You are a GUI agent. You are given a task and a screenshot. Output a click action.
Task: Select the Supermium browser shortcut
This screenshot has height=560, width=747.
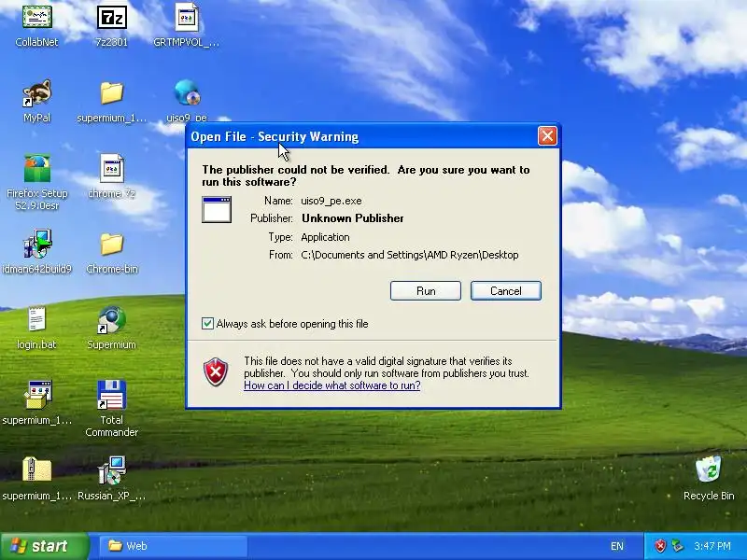(111, 319)
